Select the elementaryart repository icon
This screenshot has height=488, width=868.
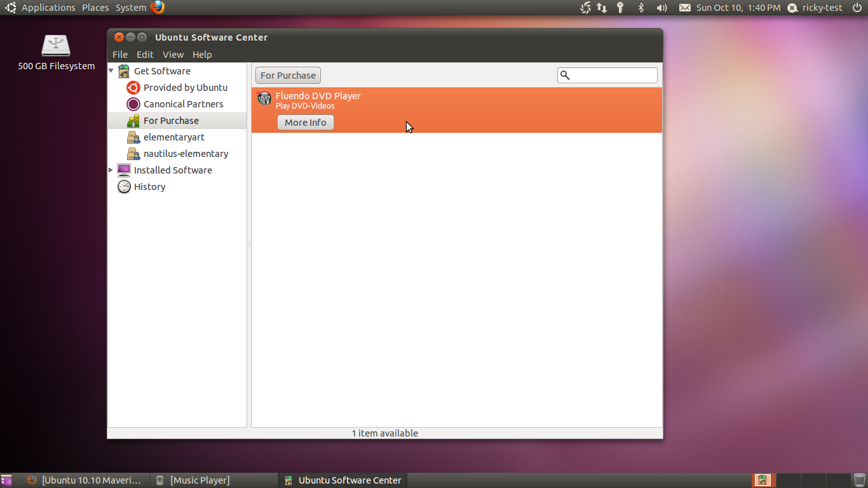(133, 137)
